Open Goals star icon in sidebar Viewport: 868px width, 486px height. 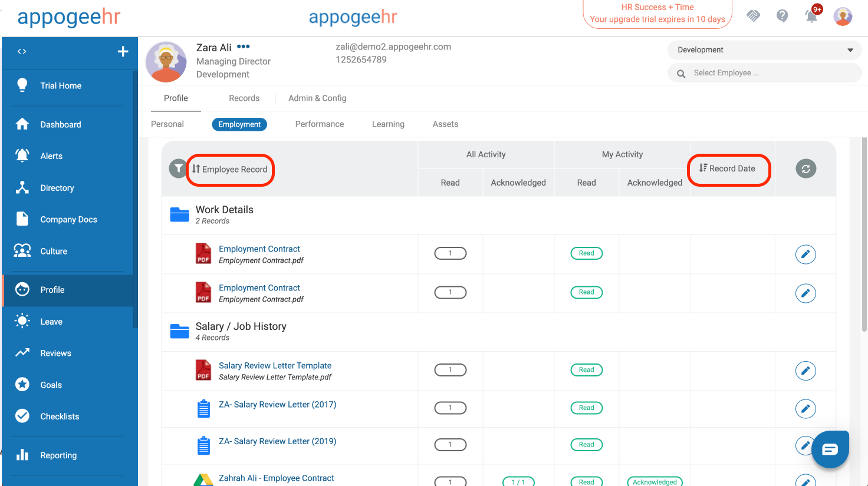click(x=22, y=385)
